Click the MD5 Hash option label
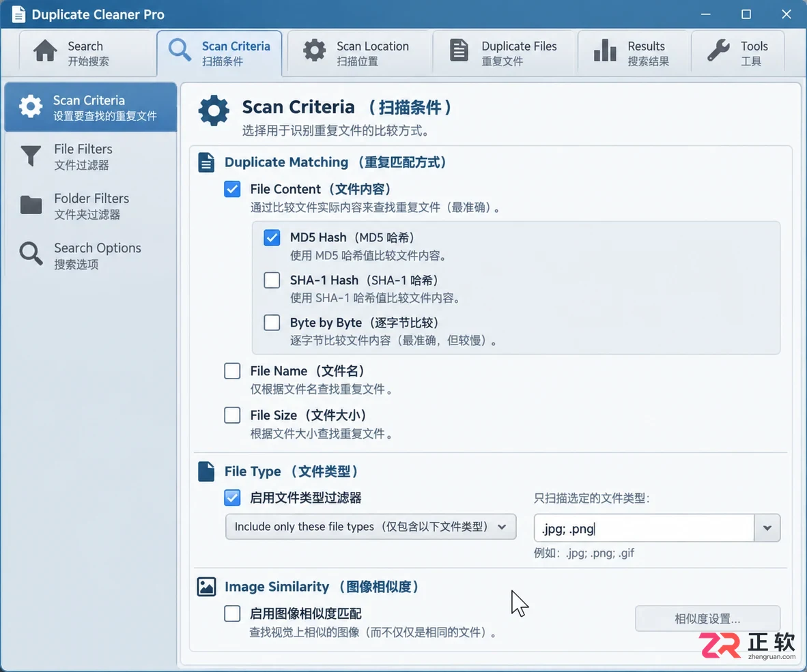The width and height of the screenshot is (807, 672). [x=352, y=237]
